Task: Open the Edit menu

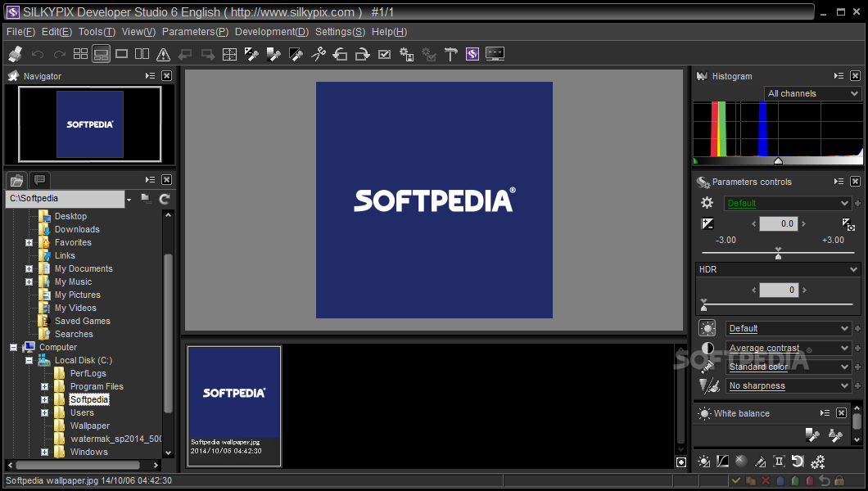Action: pyautogui.click(x=57, y=32)
